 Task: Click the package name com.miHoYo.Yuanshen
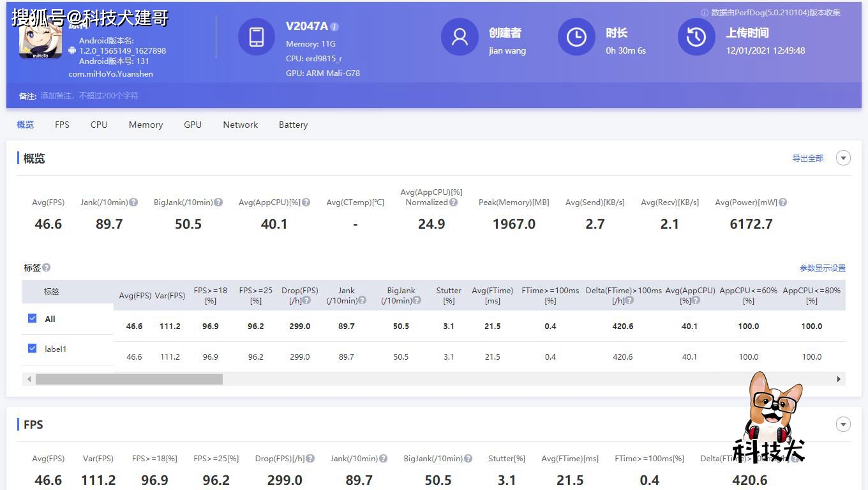pyautogui.click(x=111, y=74)
